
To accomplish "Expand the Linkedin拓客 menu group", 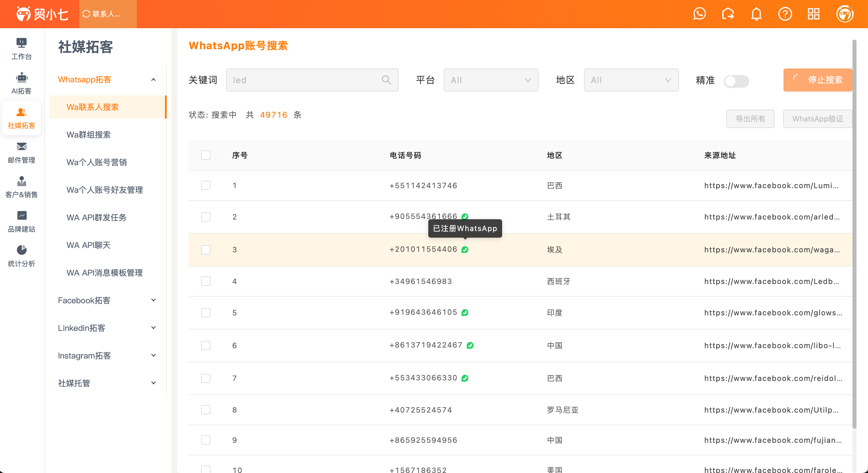I will point(107,328).
